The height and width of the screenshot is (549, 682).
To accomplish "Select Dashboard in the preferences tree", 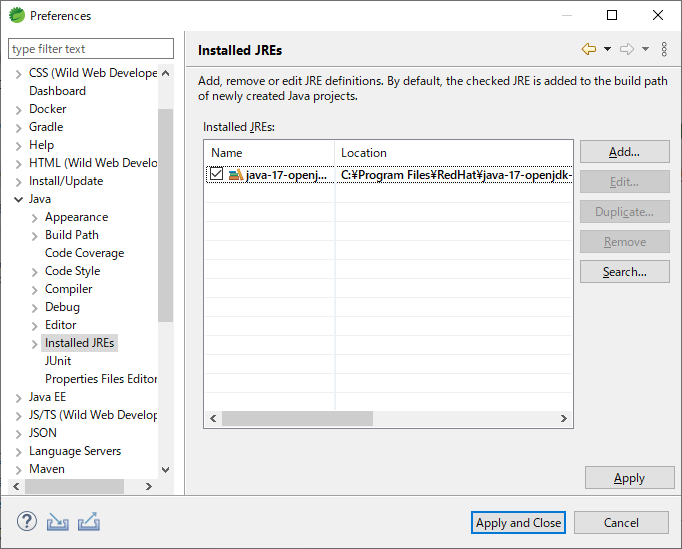I will point(57,90).
